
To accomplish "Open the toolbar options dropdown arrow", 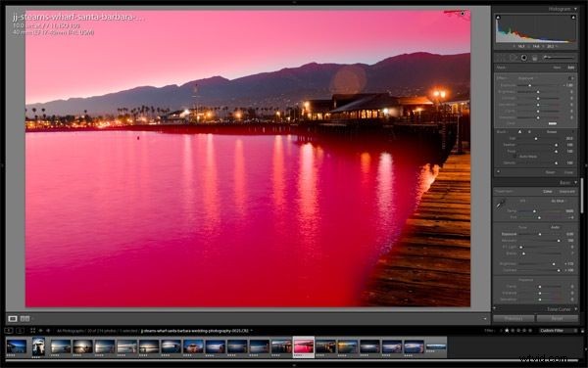I will (484, 319).
